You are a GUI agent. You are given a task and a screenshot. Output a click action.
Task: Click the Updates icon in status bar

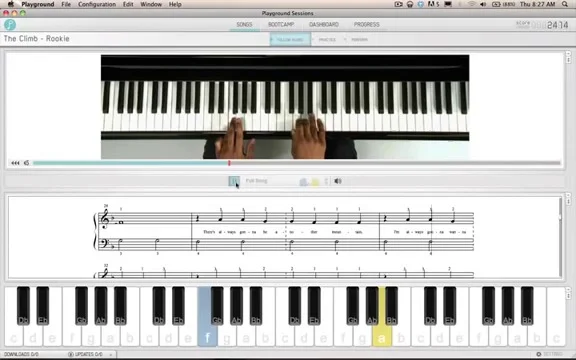click(71, 354)
